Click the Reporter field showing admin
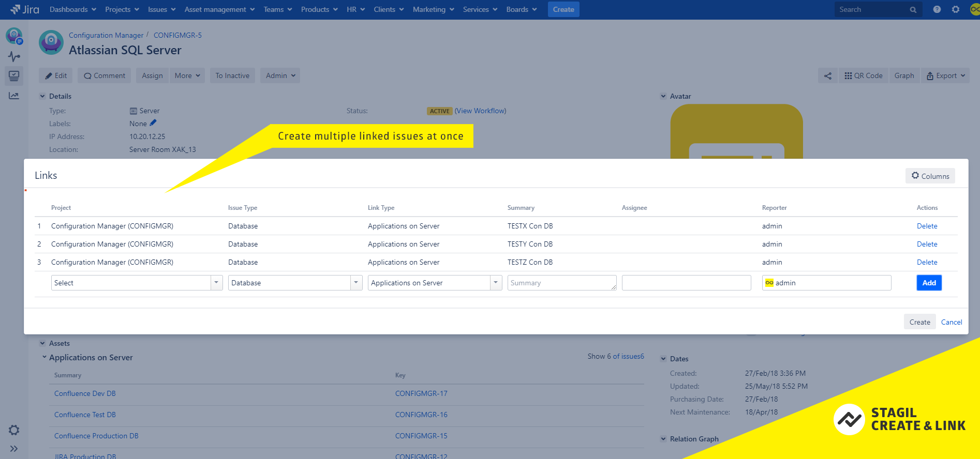Screen dimensions: 980x459 [x=826, y=283]
